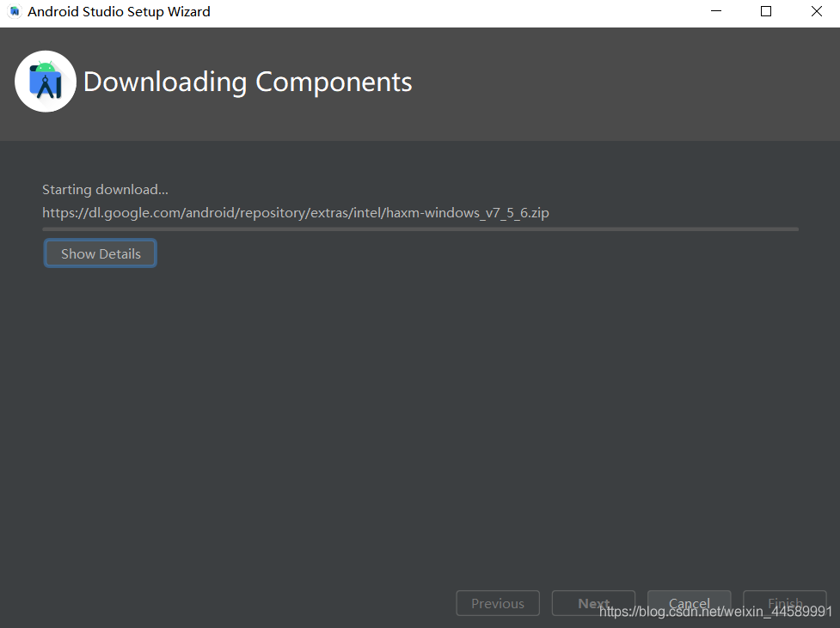Minimize the Setup Wizard window
The width and height of the screenshot is (840, 628).
point(716,11)
